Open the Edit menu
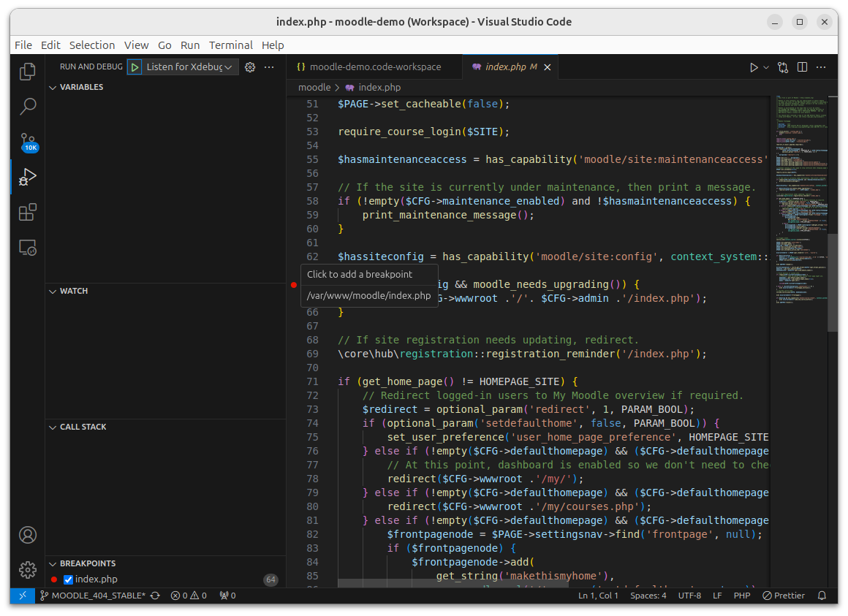 [50, 45]
